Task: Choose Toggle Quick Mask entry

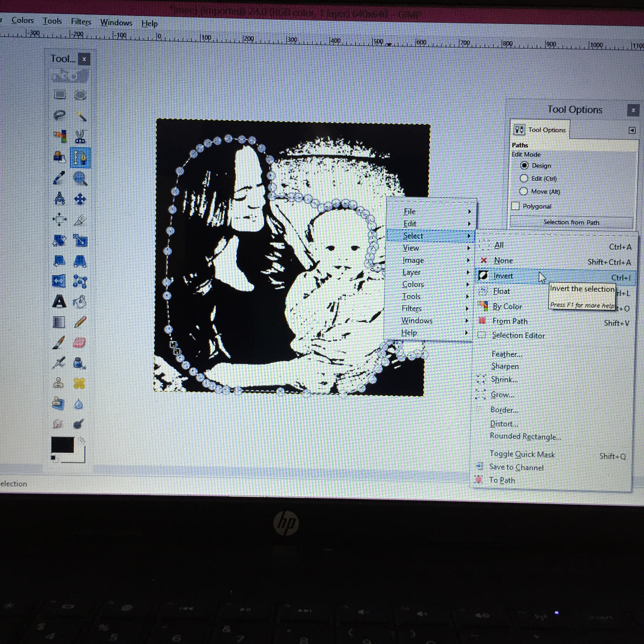Action: [552, 455]
